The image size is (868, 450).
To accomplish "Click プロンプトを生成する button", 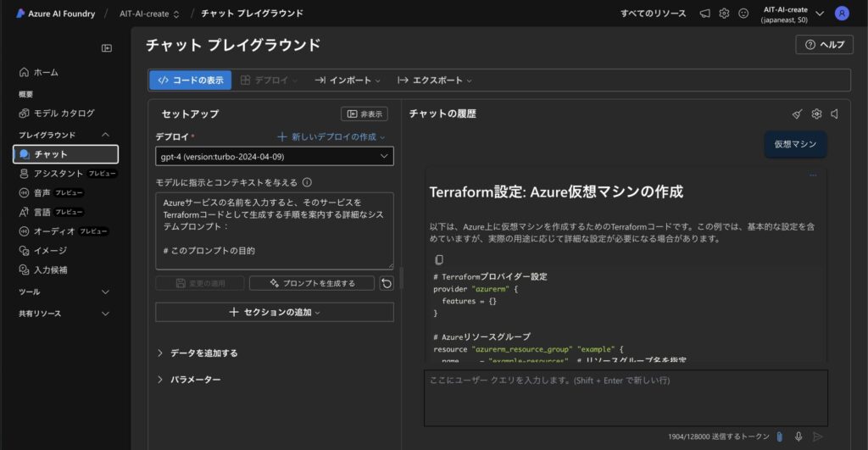I will pyautogui.click(x=312, y=283).
